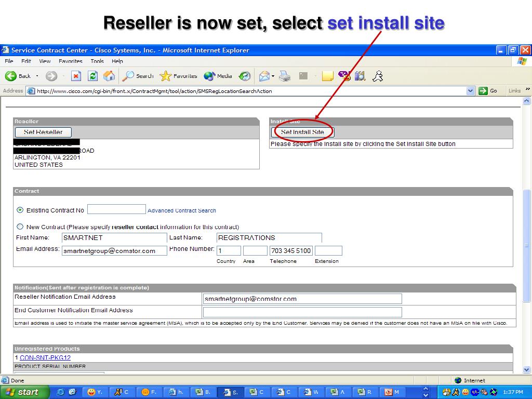
Task: Click the Reseller Notification Email Address field
Action: (x=302, y=299)
